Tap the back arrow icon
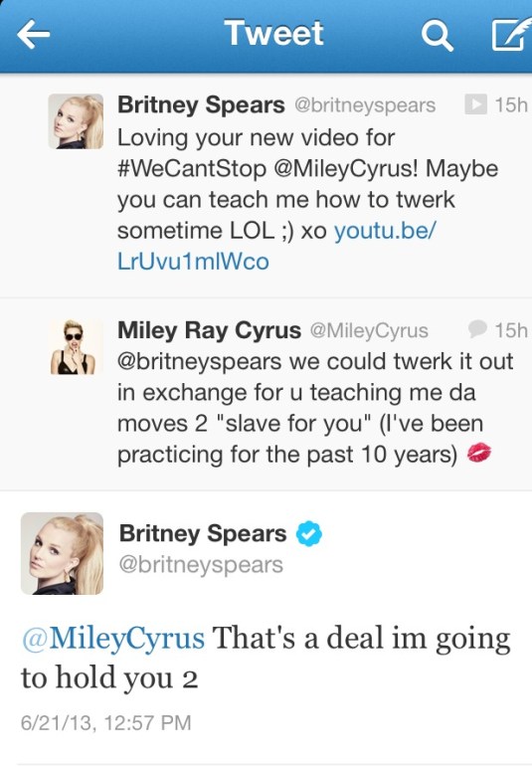532x767 pixels. click(x=33, y=34)
